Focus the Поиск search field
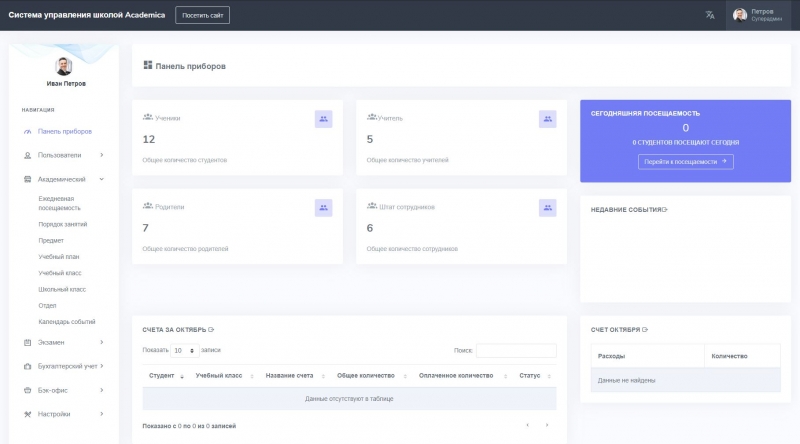Screen dimensions: 800x444 coord(516,351)
